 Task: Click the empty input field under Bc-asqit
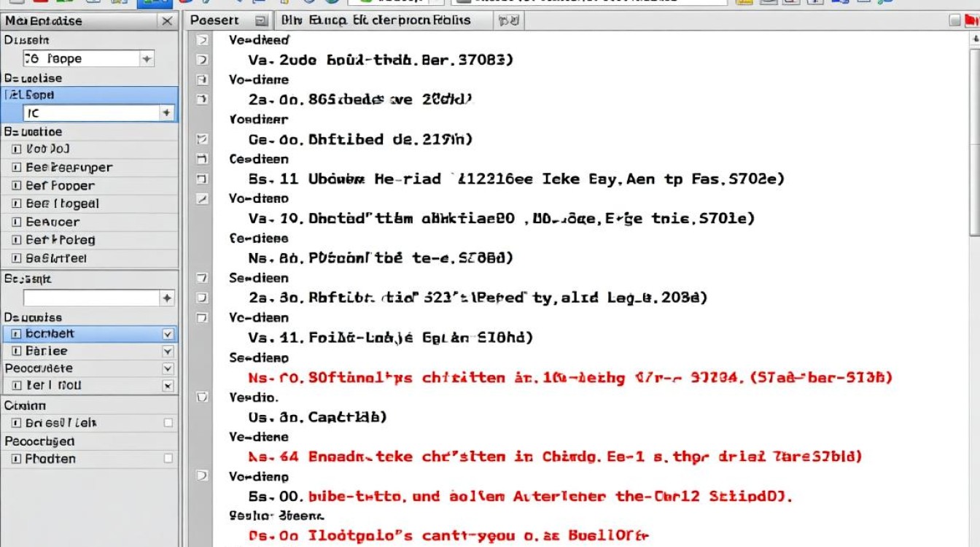[91, 298]
